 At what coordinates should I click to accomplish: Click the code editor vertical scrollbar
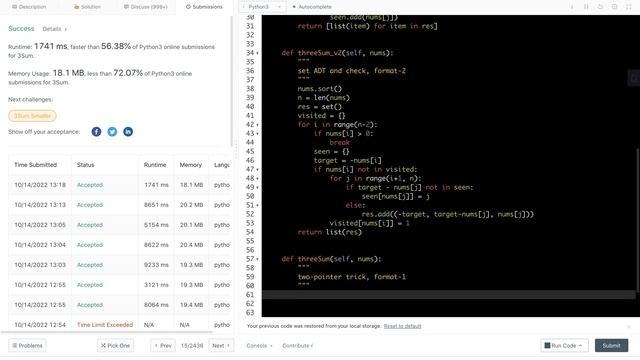(637, 220)
